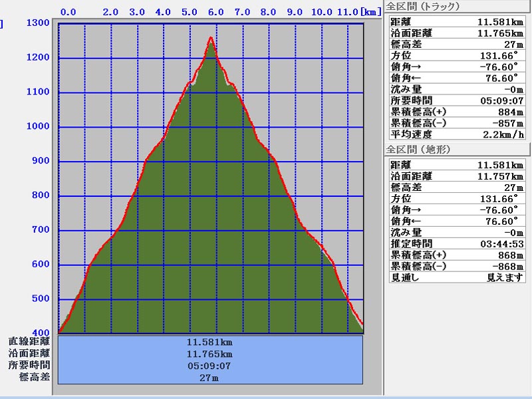This screenshot has width=532, height=399.
Task: Click the 27m value in bottom blue panel
Action: tap(210, 378)
